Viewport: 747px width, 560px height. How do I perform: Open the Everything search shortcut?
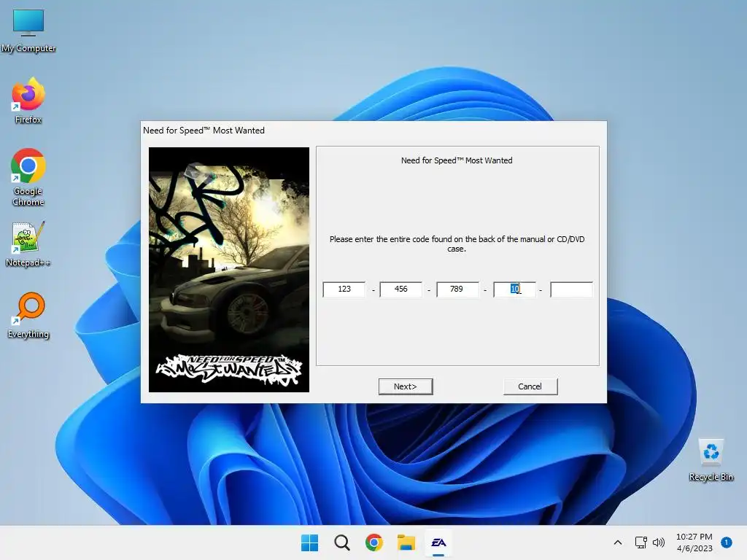(x=28, y=315)
